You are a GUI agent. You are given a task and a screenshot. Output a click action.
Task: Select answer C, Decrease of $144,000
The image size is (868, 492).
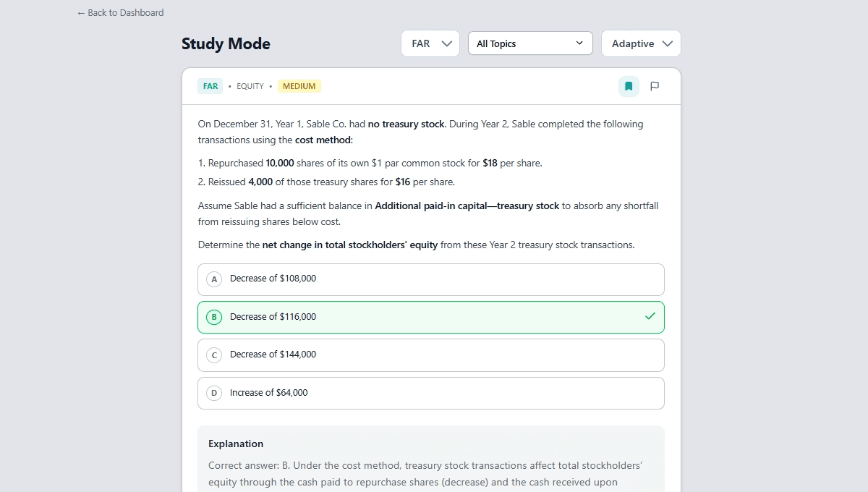tap(430, 355)
